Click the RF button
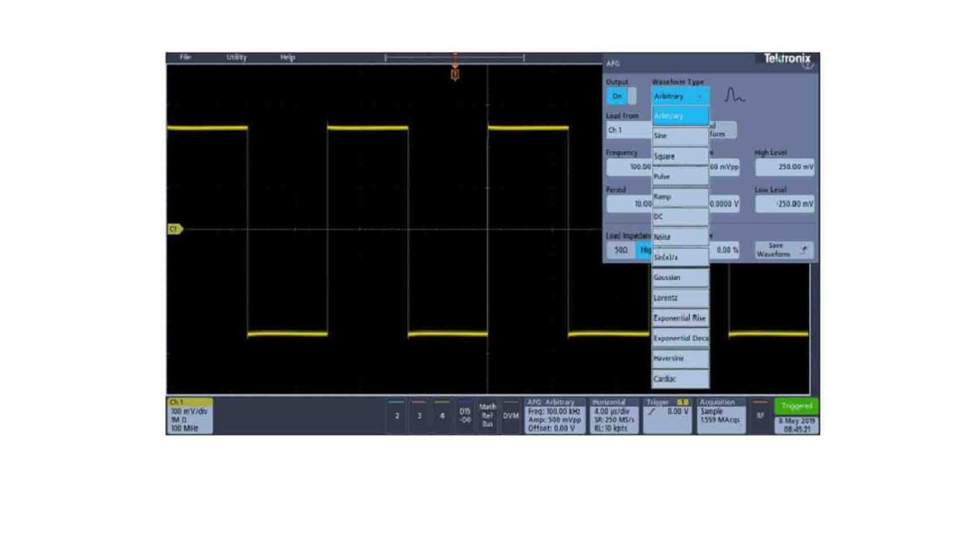This screenshot has height=551, width=980. coord(760,416)
